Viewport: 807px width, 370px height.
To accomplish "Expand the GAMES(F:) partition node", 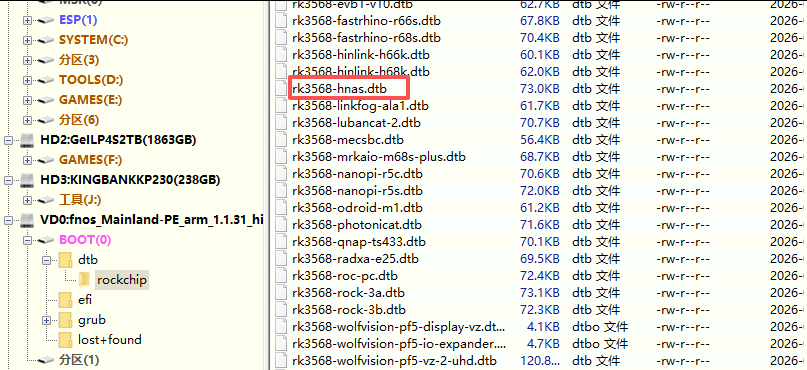I will 27,160.
